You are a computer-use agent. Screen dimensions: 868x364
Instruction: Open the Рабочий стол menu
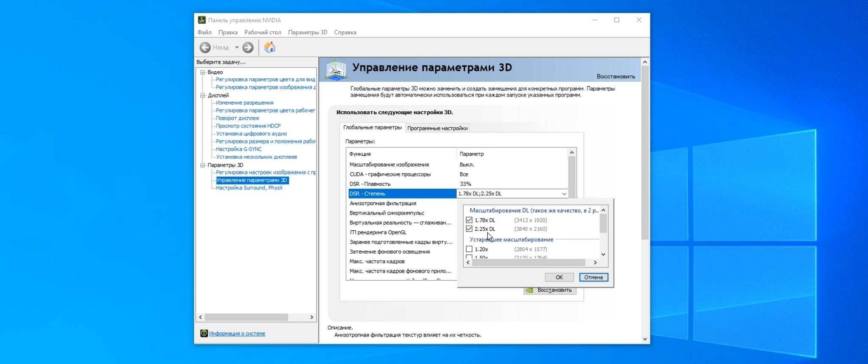coord(263,32)
